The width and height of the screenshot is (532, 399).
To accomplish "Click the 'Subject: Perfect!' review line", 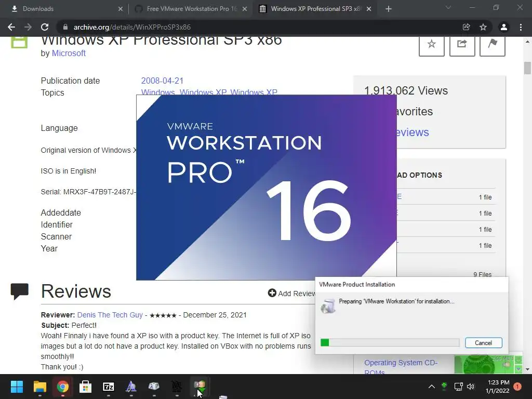I will [69, 325].
